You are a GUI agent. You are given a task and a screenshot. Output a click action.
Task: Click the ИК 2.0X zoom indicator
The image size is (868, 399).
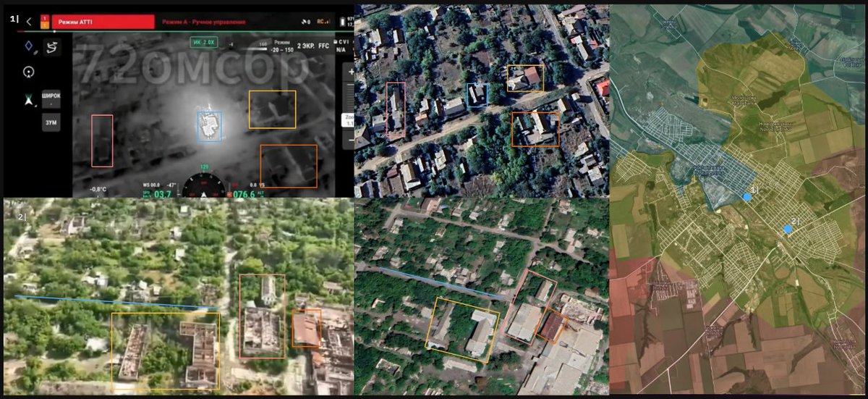point(205,42)
